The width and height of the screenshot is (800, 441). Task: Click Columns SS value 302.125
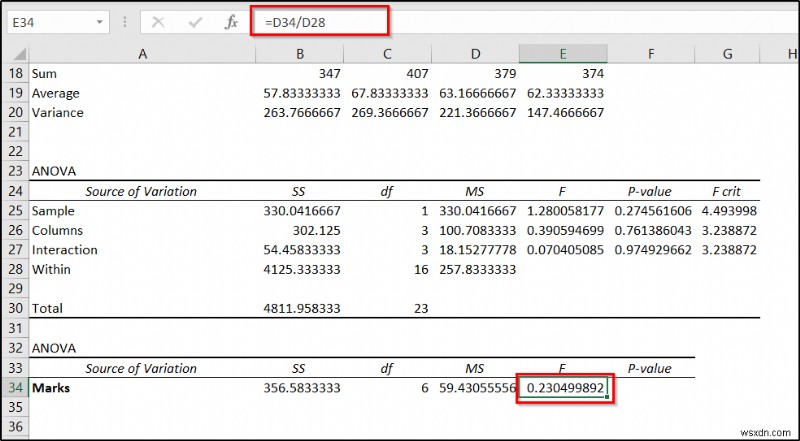point(316,230)
